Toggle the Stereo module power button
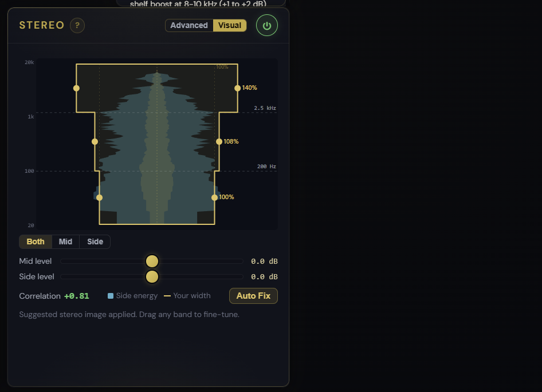Screen dimensions: 542x392 tap(267, 26)
